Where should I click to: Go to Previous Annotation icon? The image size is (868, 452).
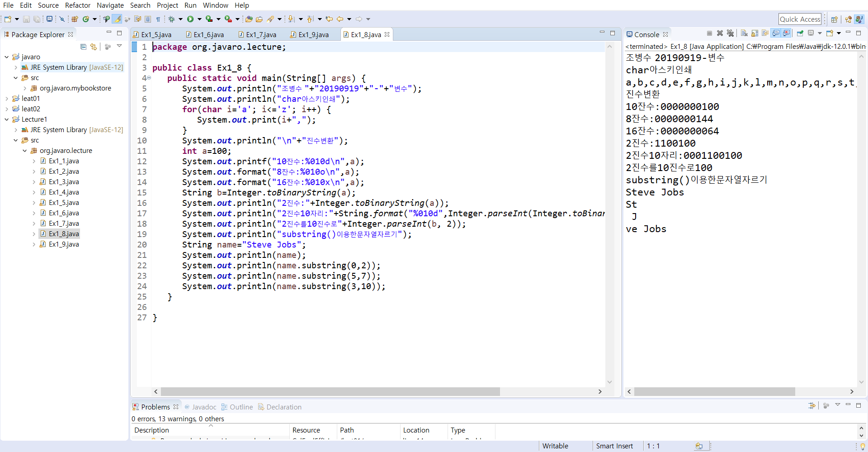coord(310,19)
